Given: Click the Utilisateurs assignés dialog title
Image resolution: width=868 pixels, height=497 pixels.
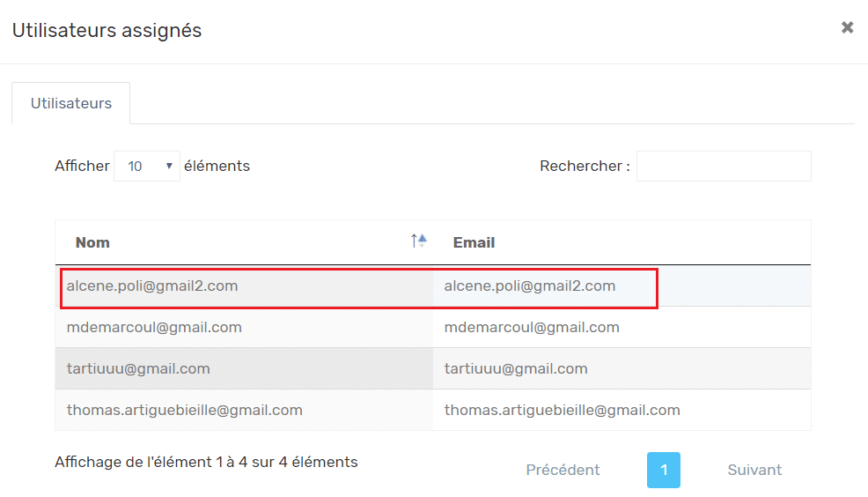Looking at the screenshot, I should coord(107,31).
